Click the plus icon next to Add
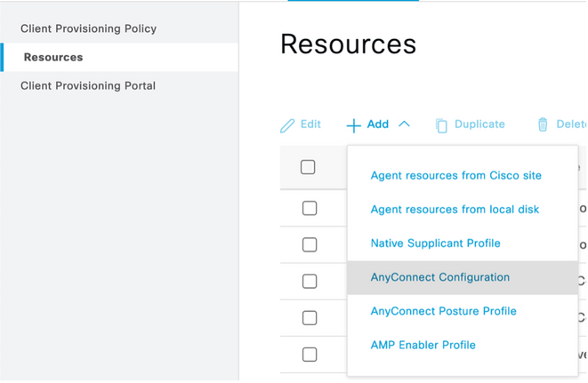Viewport: 588px width, 383px height. 354,126
